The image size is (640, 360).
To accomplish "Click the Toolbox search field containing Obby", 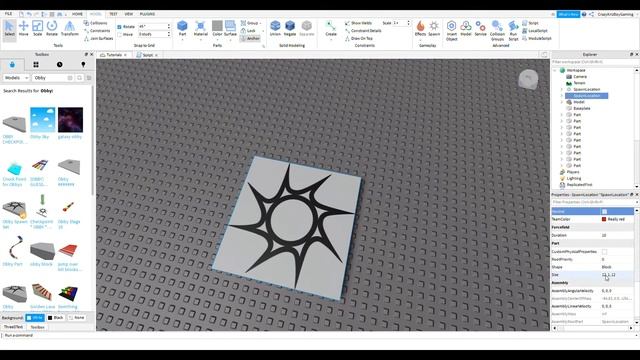I will tap(49, 78).
